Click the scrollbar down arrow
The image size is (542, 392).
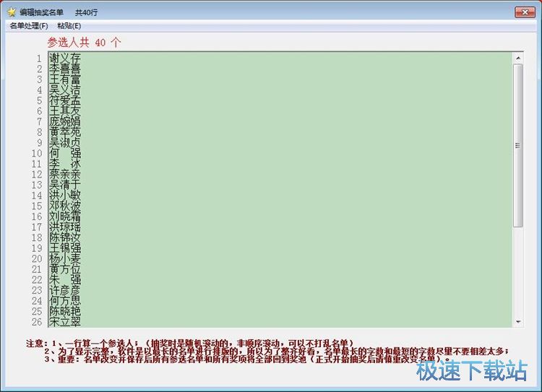point(518,321)
